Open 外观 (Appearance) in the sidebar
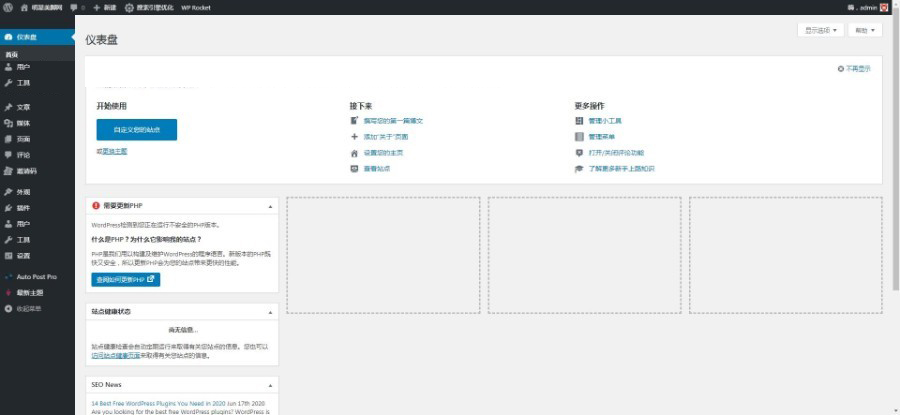Image resolution: width=900 pixels, height=415 pixels. click(x=23, y=191)
